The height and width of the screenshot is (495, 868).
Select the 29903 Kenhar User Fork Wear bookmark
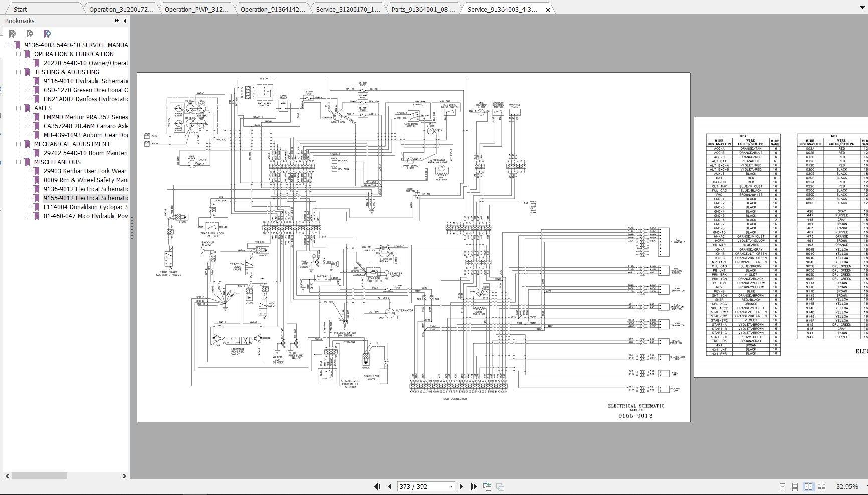pyautogui.click(x=85, y=171)
